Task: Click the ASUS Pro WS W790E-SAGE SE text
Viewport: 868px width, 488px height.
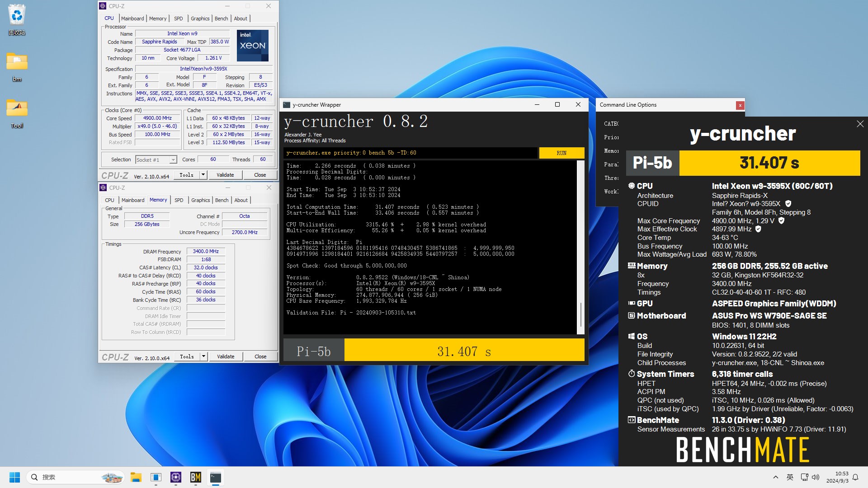Action: pos(769,316)
